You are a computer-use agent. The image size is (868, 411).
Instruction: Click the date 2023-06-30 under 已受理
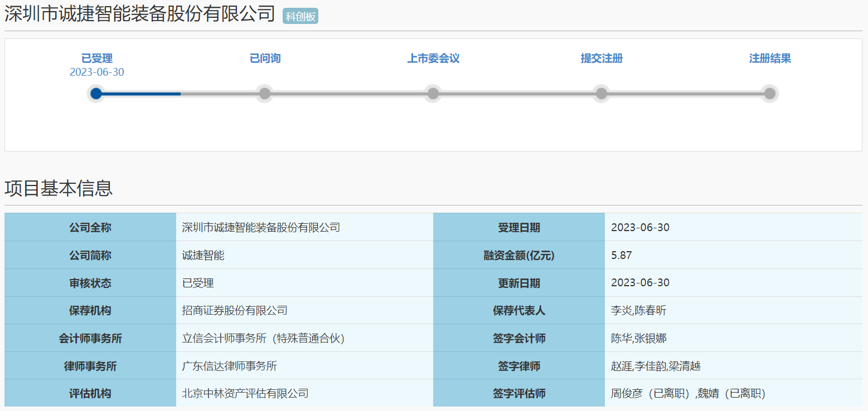click(x=97, y=72)
